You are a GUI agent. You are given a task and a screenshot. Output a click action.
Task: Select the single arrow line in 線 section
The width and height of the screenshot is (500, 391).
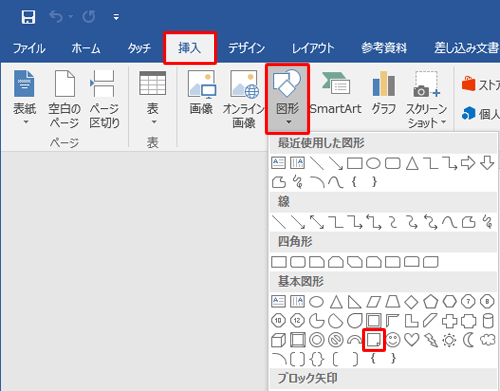[x=298, y=222]
